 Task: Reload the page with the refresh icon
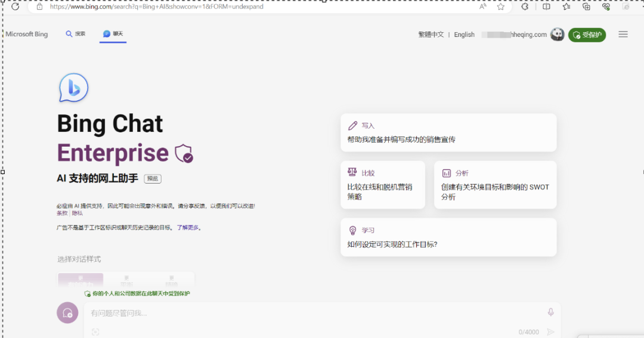point(15,7)
